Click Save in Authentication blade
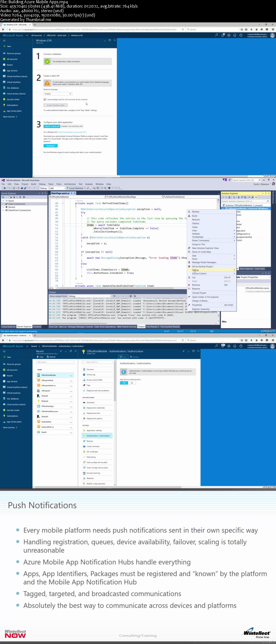Viewport: 276px width, 644px height. pos(123,357)
